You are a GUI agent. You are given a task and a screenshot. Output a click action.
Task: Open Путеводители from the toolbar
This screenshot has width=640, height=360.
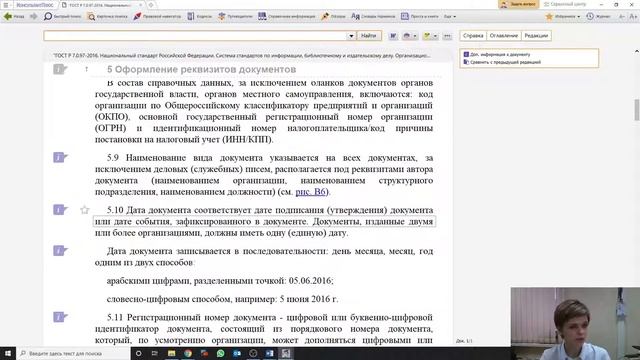pyautogui.click(x=235, y=16)
